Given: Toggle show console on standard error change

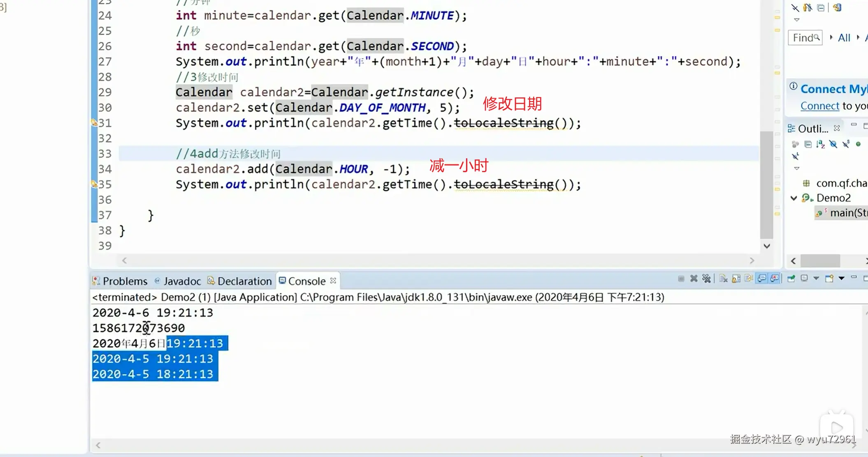Looking at the screenshot, I should 775,279.
